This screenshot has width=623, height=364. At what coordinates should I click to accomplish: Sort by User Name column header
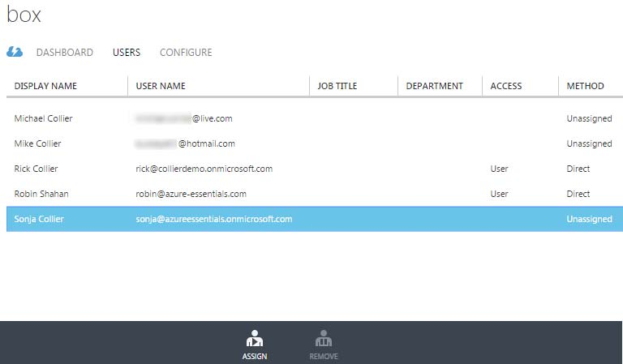coord(161,86)
